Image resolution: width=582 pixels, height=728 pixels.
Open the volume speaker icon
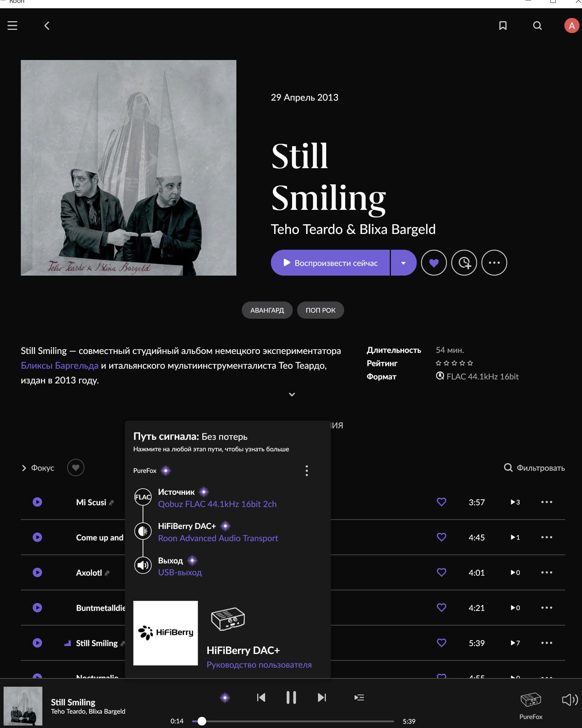[x=570, y=700]
